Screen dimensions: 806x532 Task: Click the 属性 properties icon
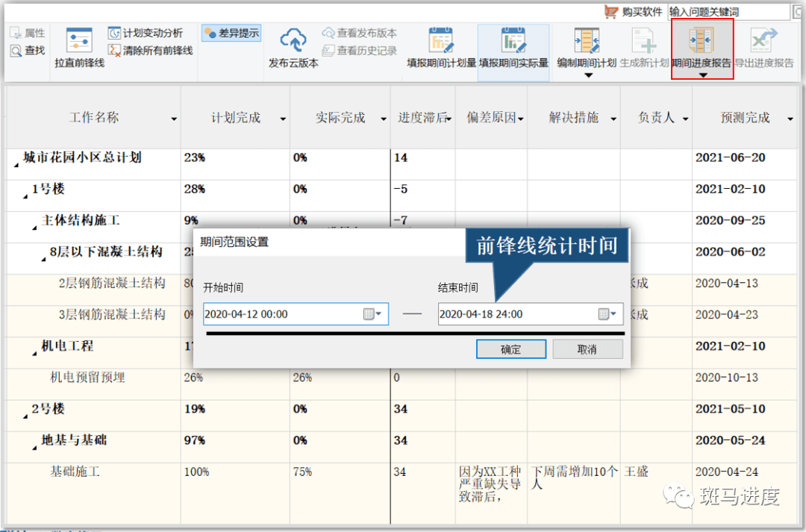tap(16, 34)
